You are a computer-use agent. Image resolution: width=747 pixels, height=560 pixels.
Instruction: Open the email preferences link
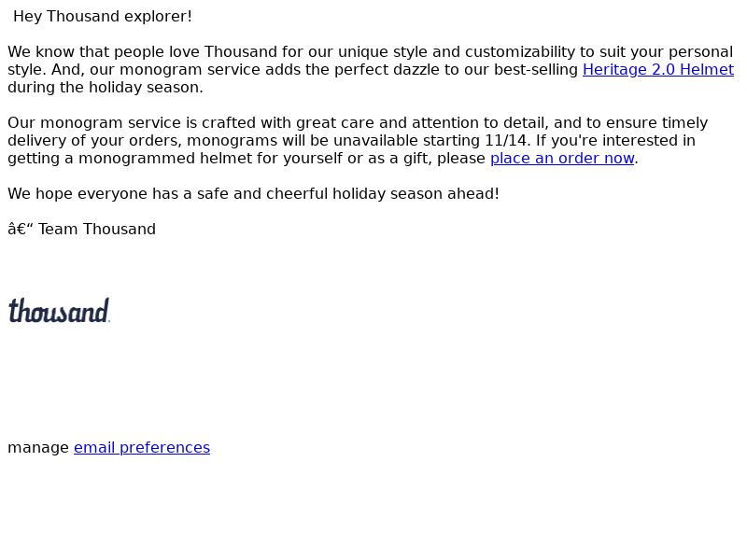coord(142,448)
